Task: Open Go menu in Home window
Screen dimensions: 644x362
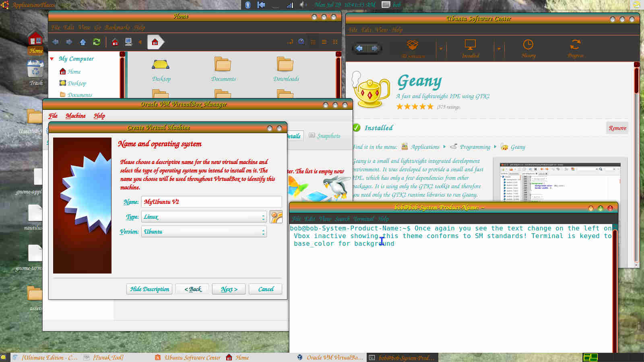Action: 97,27
